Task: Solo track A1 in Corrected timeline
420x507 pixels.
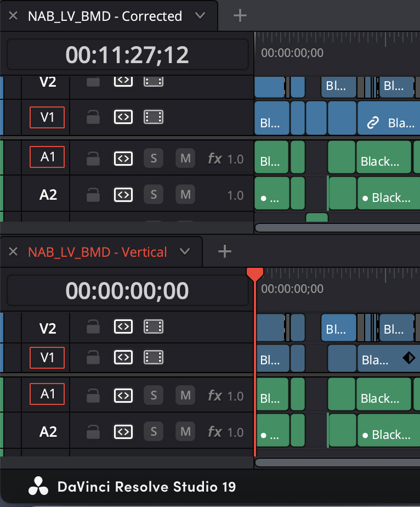Action: click(154, 158)
